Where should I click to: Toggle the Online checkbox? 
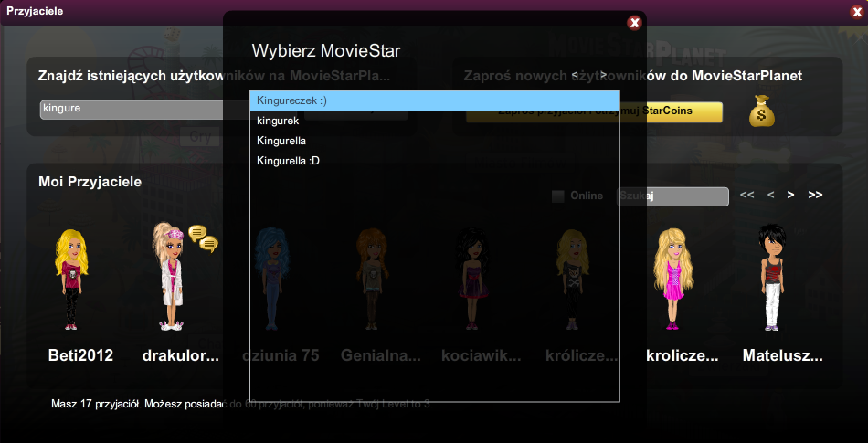click(x=558, y=196)
